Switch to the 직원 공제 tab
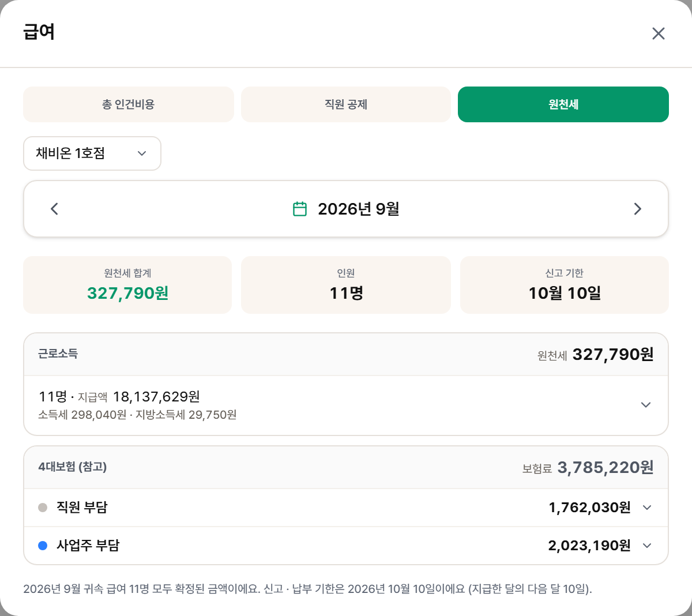Image resolution: width=692 pixels, height=616 pixels. point(346,104)
